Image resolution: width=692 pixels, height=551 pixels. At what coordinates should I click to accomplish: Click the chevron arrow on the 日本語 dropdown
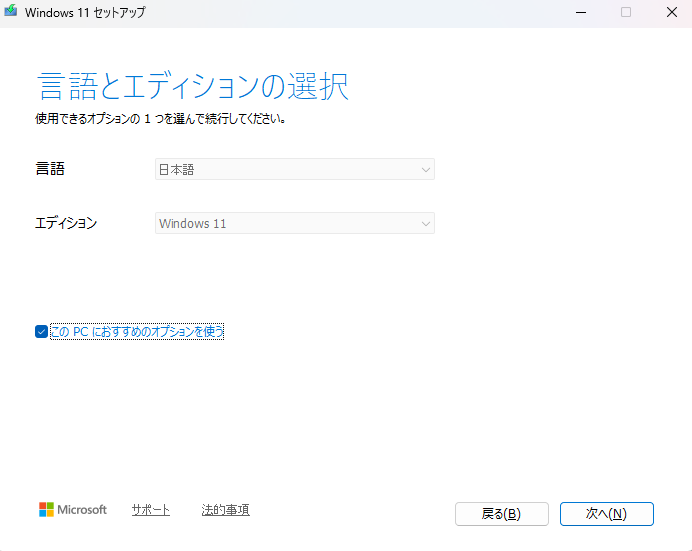pyautogui.click(x=425, y=170)
